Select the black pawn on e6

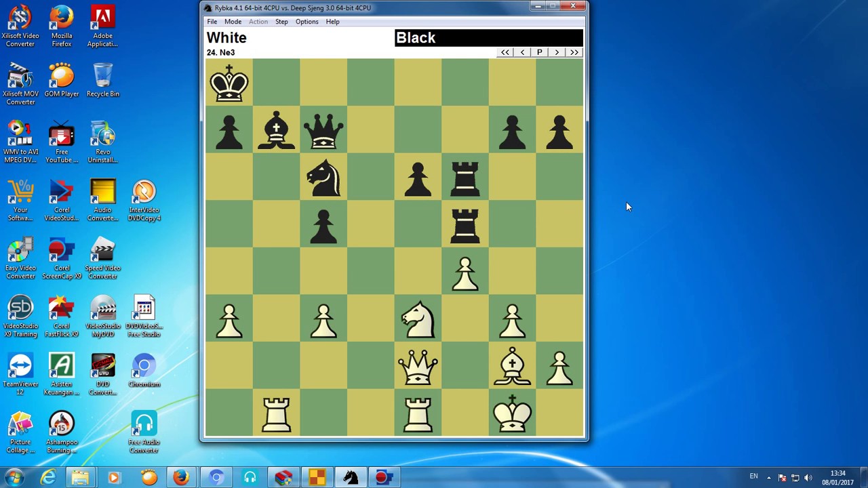click(x=418, y=179)
